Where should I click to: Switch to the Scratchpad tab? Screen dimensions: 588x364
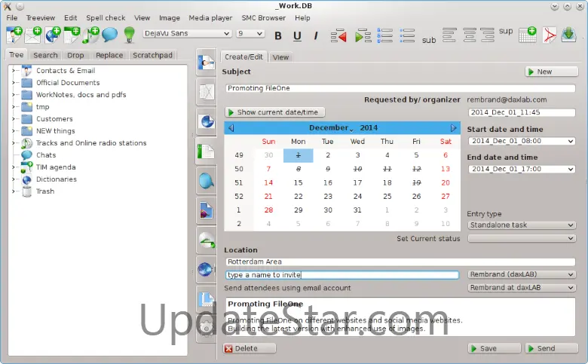click(152, 55)
